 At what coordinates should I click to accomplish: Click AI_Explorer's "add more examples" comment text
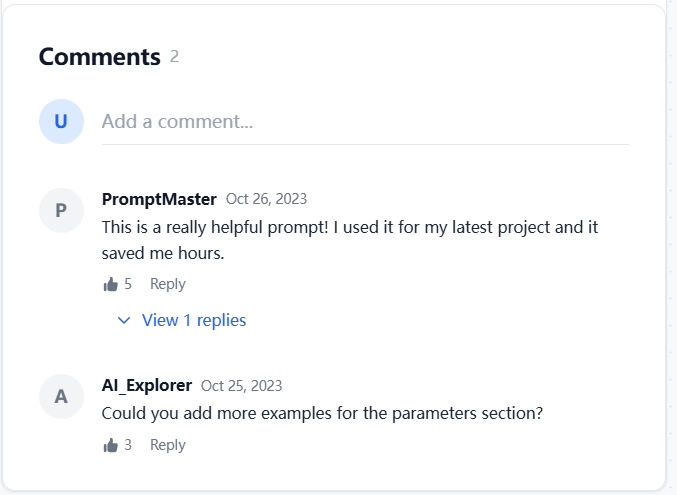(x=322, y=413)
